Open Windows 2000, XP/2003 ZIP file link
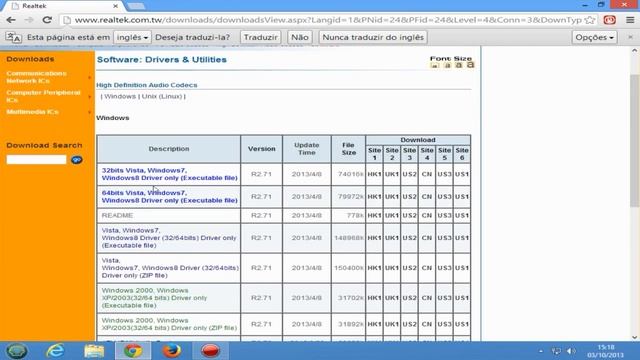640x360 pixels. point(169,324)
